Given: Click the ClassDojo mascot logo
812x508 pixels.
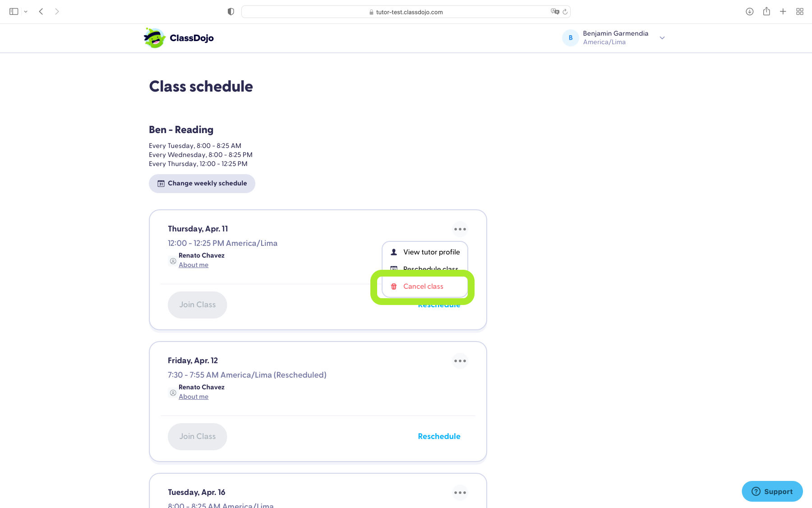Looking at the screenshot, I should [x=155, y=38].
